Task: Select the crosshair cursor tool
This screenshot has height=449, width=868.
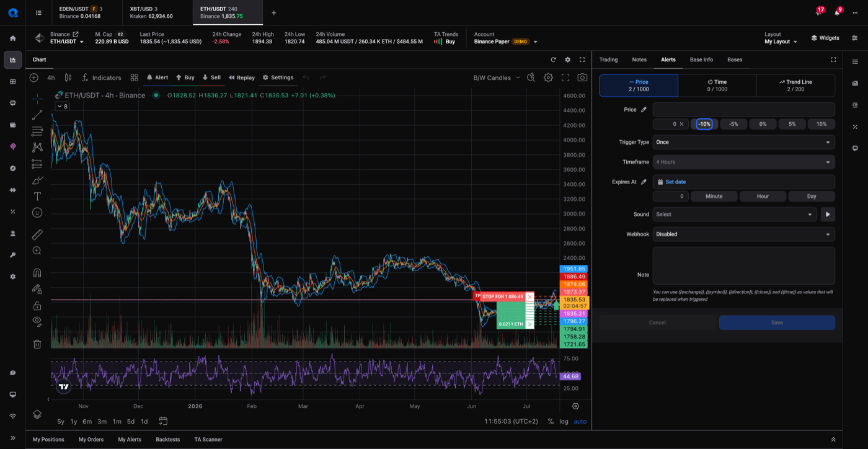Action: click(x=37, y=98)
